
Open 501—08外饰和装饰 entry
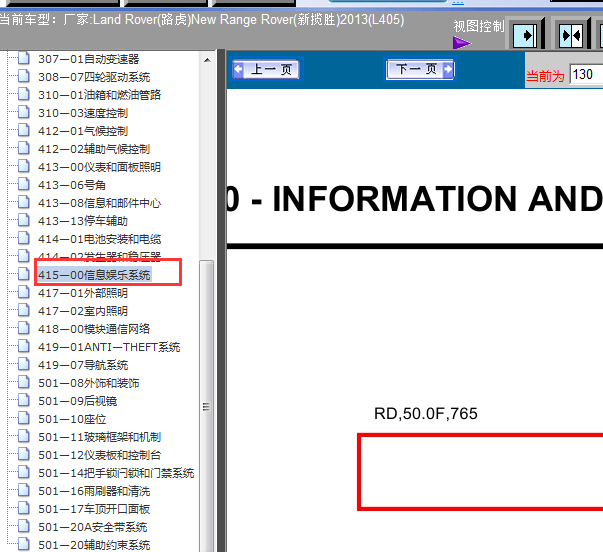click(88, 383)
